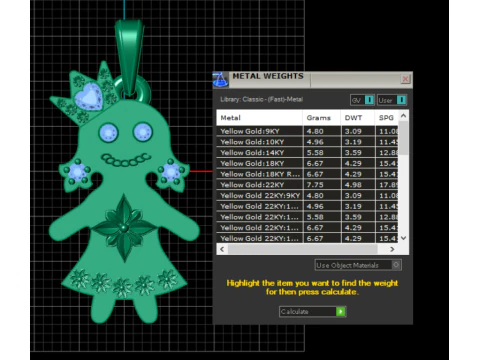
Task: Click the Metal column header
Action: tap(260, 118)
